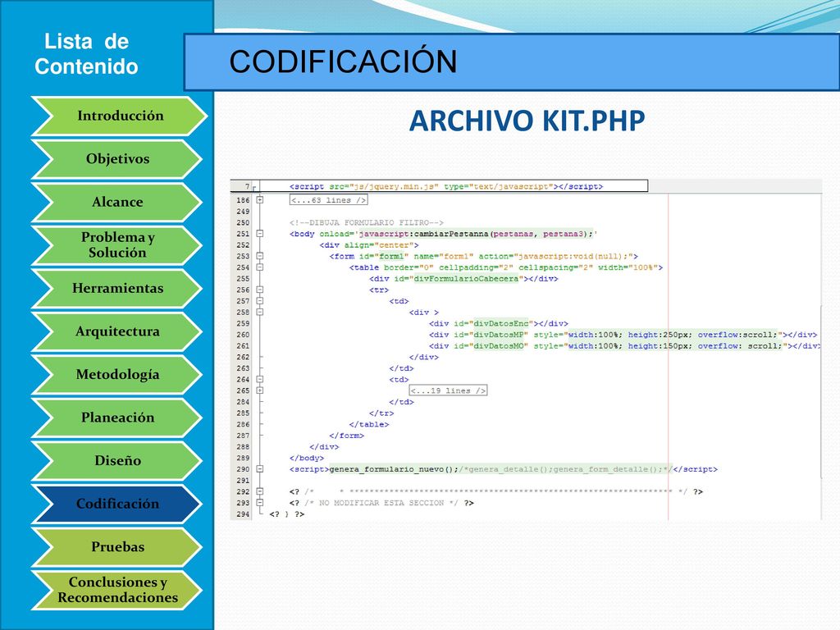Open Arquitectura section
840x630 pixels.
coord(116,331)
